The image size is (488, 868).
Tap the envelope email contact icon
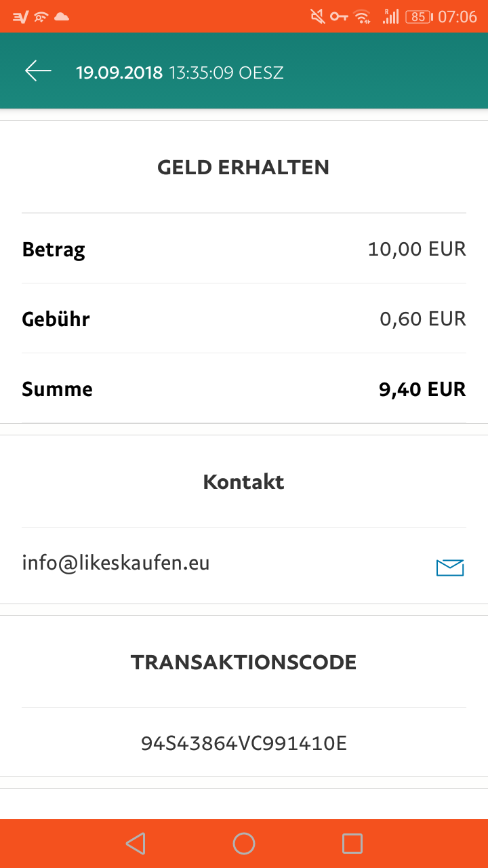(450, 568)
